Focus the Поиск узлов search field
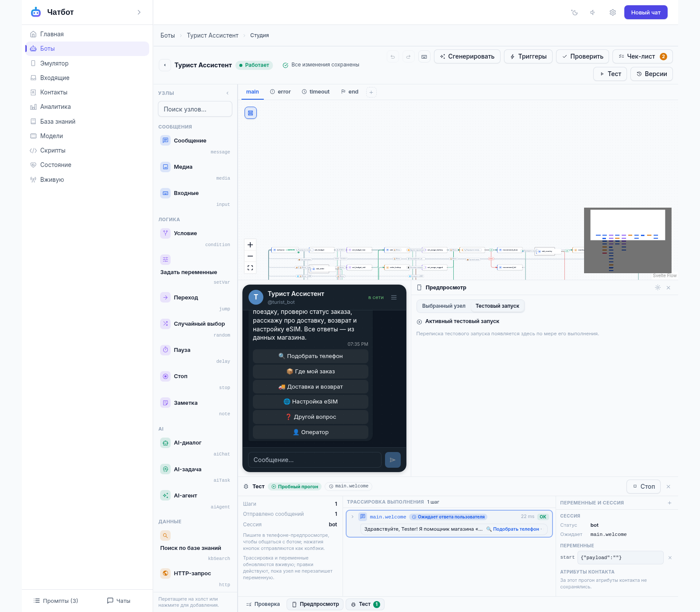The image size is (700, 612). (195, 109)
